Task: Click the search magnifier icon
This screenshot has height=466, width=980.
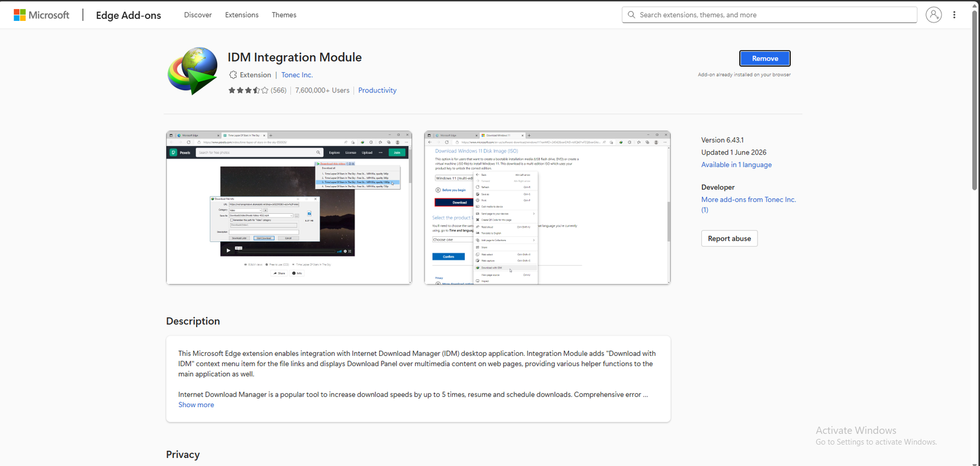Action: [631, 15]
